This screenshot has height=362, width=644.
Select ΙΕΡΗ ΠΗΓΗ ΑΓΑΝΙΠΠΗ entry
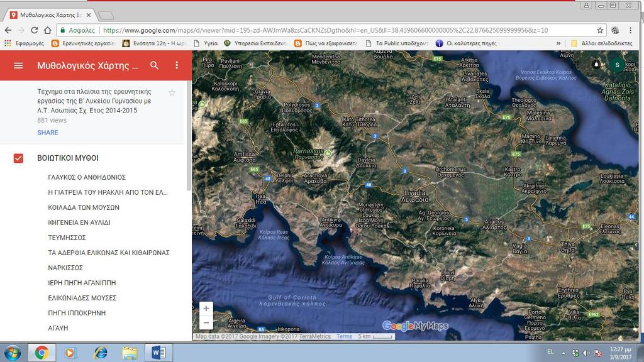tap(82, 283)
